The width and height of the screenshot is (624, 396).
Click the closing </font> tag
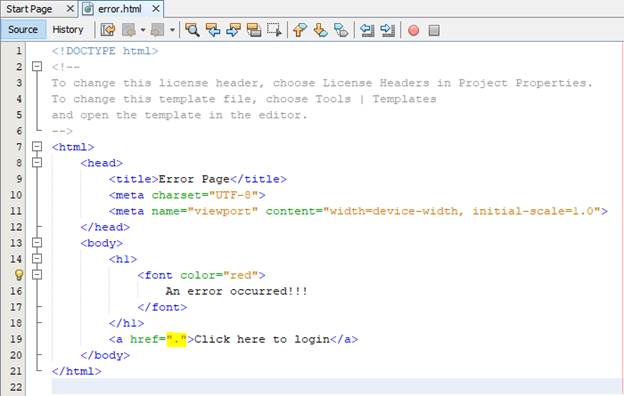pyautogui.click(x=162, y=307)
